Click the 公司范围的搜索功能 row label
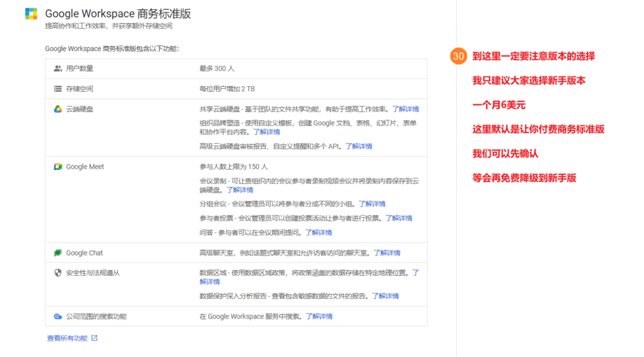 click(96, 316)
